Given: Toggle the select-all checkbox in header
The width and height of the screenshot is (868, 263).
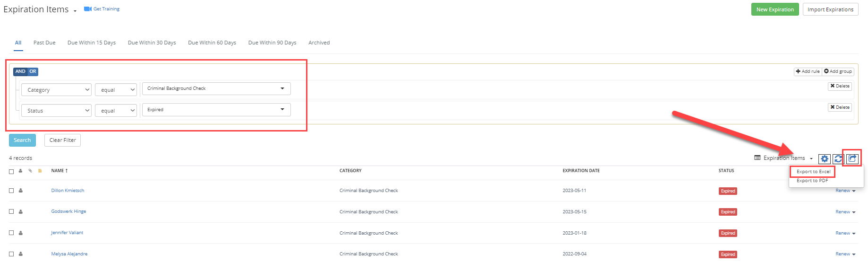Looking at the screenshot, I should [11, 171].
